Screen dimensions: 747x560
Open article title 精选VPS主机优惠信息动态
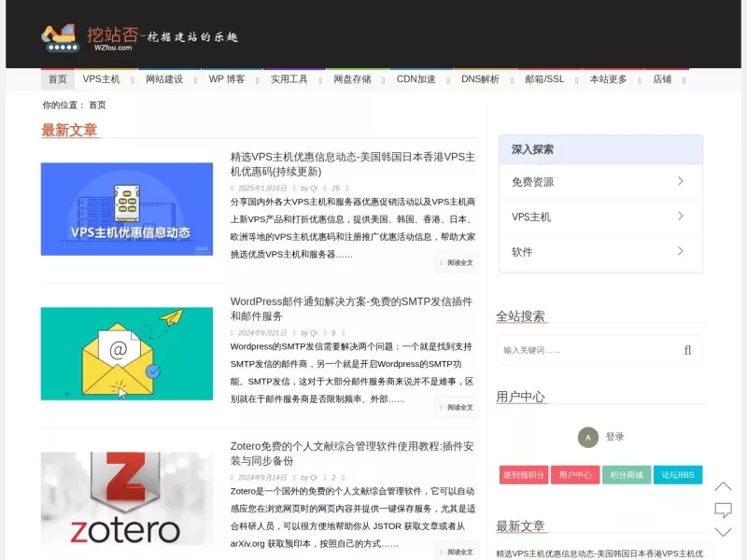point(353,164)
